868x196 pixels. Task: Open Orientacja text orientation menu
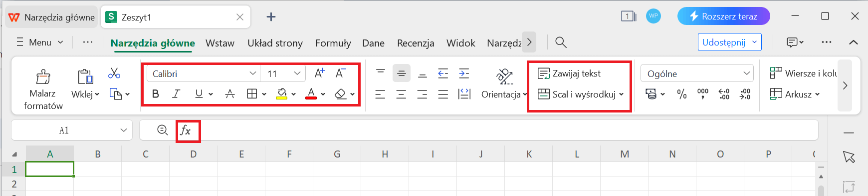click(504, 83)
